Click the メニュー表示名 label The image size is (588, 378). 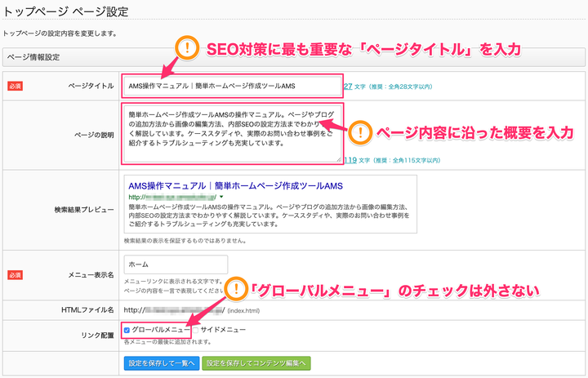(91, 275)
